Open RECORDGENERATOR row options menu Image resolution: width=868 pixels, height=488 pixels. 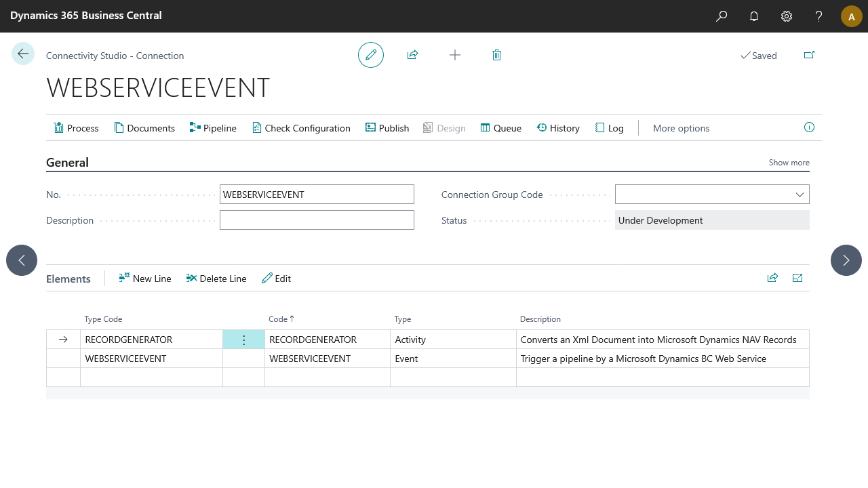pos(244,340)
